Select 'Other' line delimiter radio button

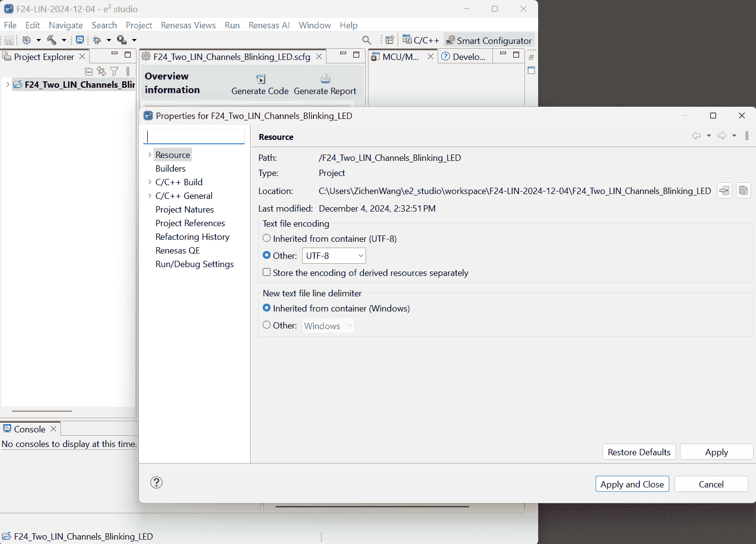(267, 325)
